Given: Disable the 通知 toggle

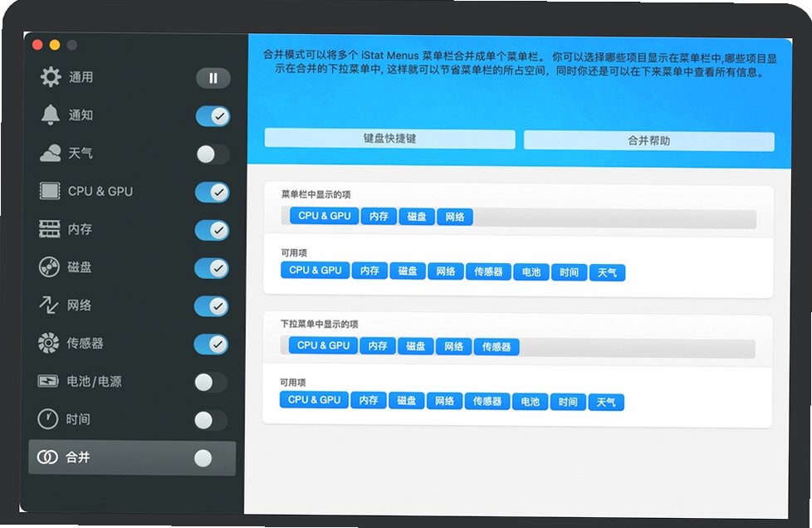Looking at the screenshot, I should [213, 116].
